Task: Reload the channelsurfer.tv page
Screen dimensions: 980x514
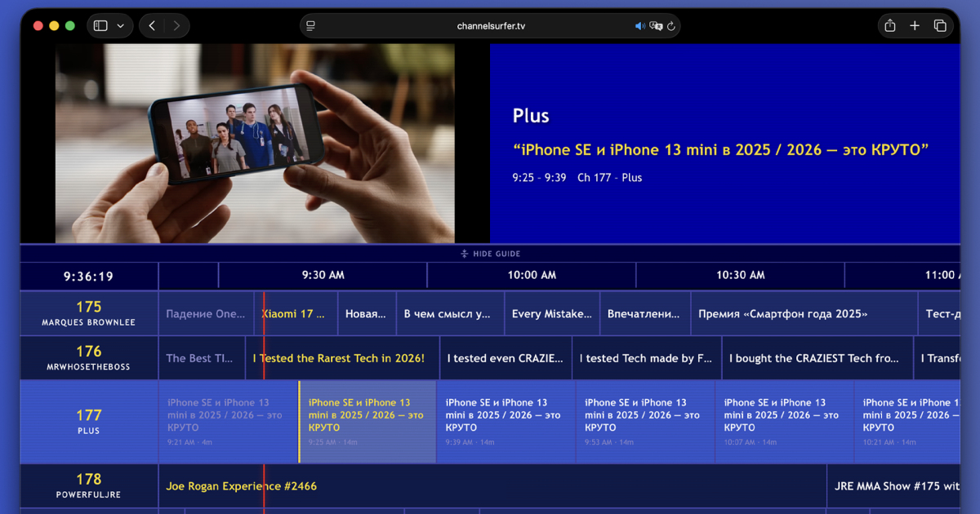Action: pyautogui.click(x=671, y=26)
